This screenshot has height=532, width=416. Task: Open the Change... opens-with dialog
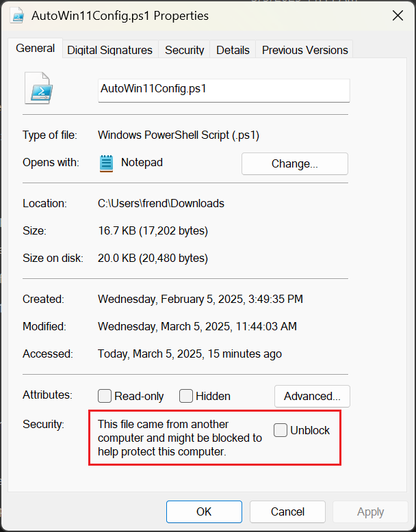[x=295, y=163]
